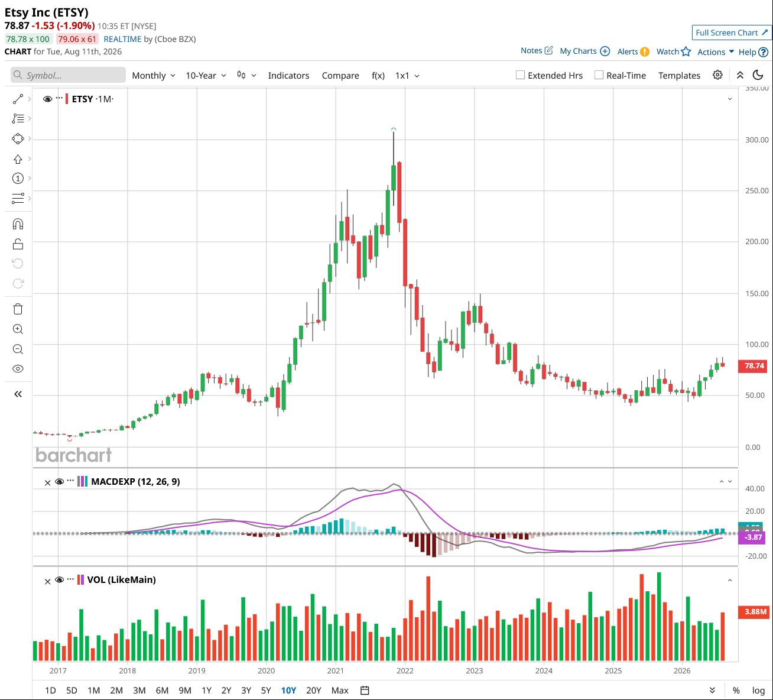Undo the last drawing action
773x700 pixels.
(x=18, y=264)
